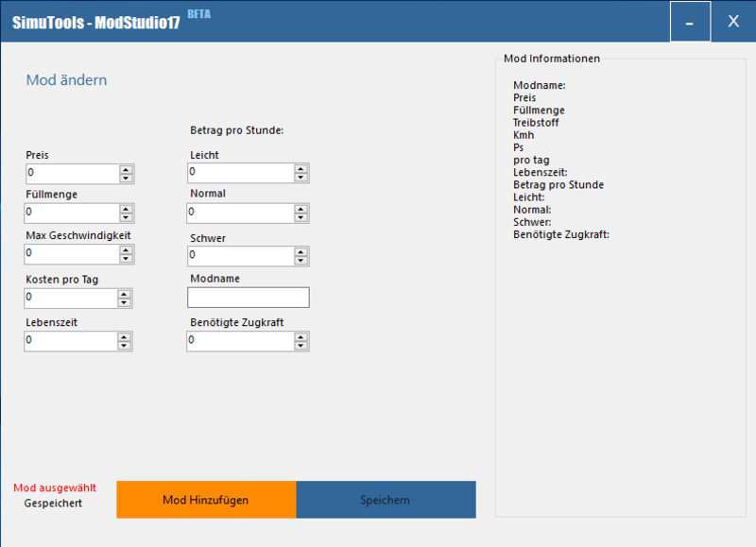Increase the Schwer hourly amount
756x547 pixels.
click(x=301, y=251)
